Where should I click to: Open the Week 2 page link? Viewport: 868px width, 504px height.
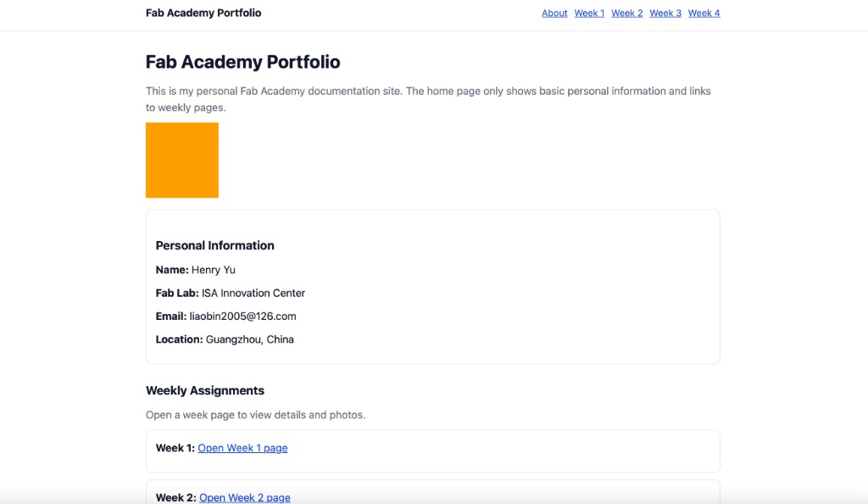244,497
